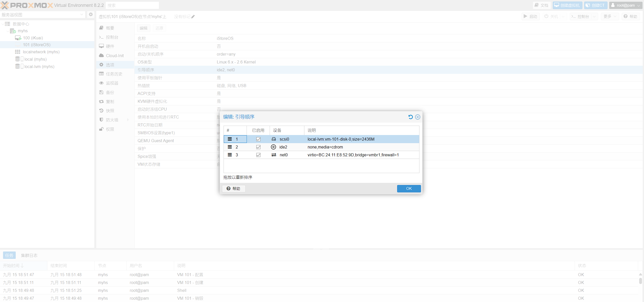Expand the Firewall submenu arrow

click(x=128, y=120)
